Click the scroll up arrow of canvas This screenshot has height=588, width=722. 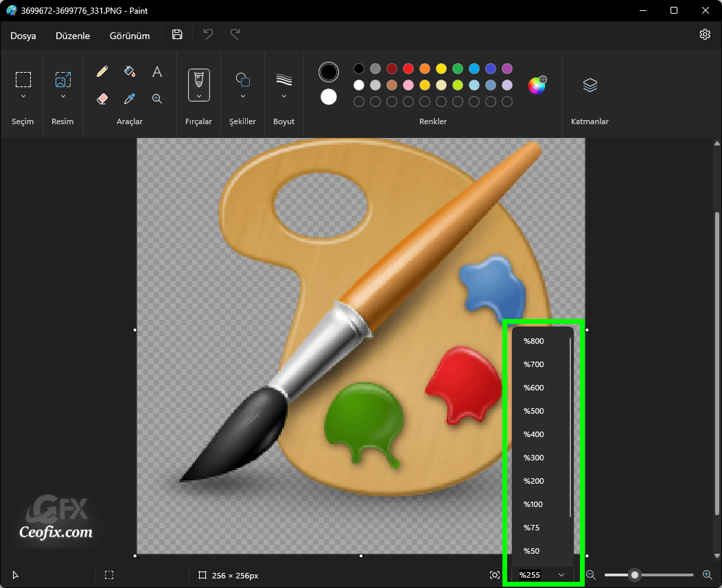[x=717, y=143]
